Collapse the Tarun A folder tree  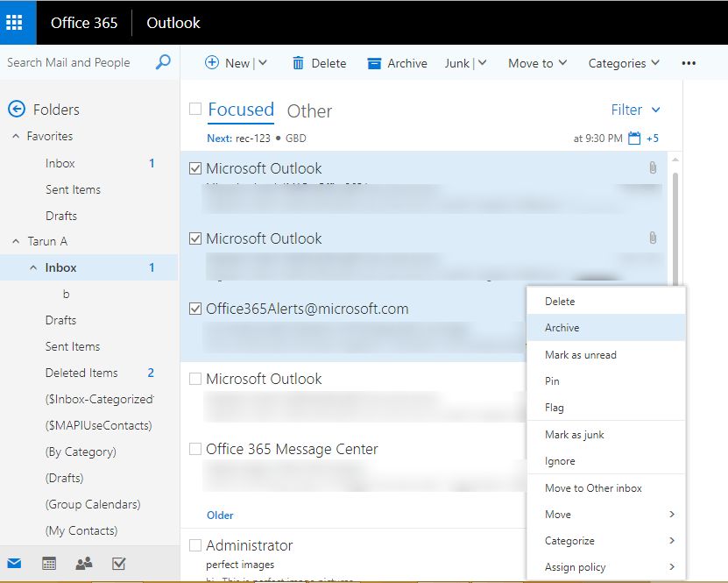pos(16,241)
